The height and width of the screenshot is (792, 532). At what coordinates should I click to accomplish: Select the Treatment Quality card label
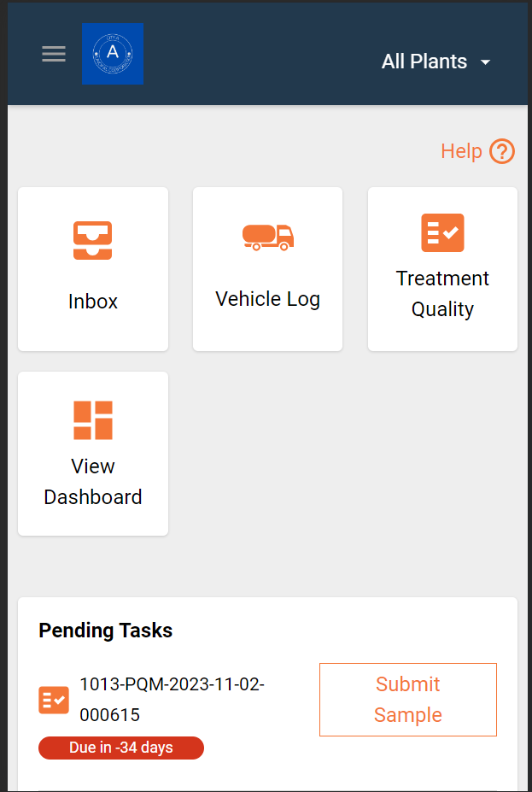[x=442, y=294]
